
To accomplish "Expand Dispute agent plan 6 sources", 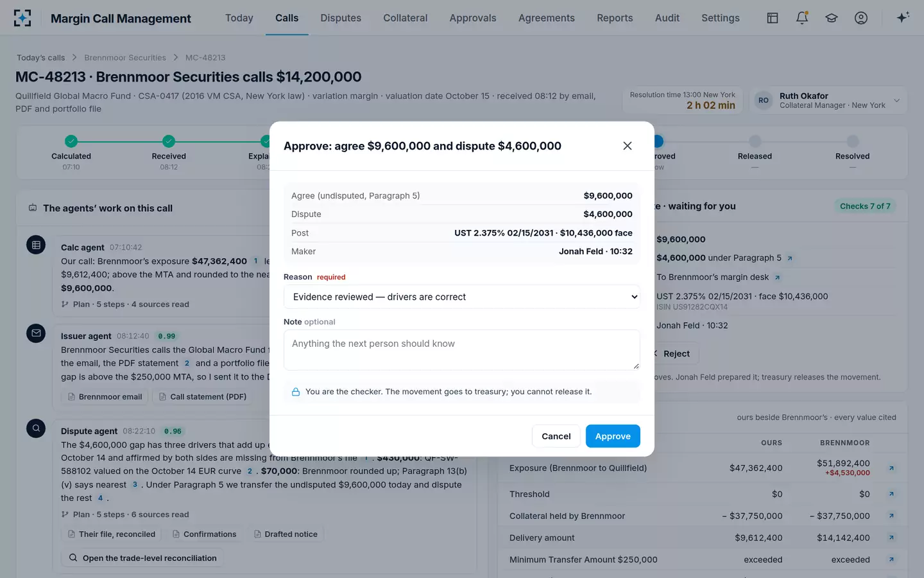I will [x=125, y=514].
